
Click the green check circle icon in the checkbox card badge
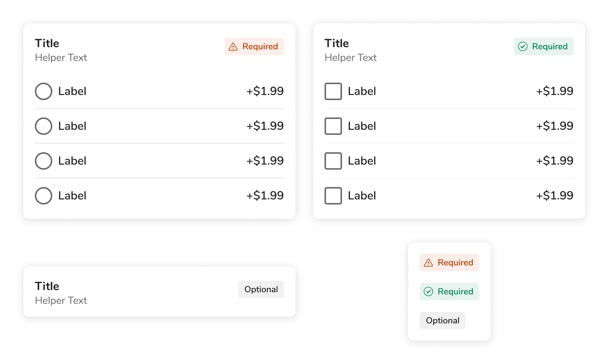click(523, 46)
